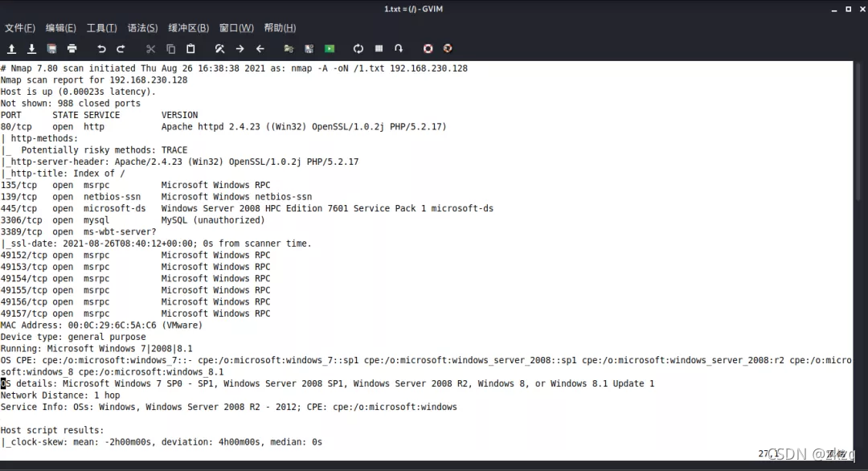This screenshot has height=471, width=868.
Task: Click 'Nmap scan report for 192.168.230.128' line
Action: coord(94,80)
